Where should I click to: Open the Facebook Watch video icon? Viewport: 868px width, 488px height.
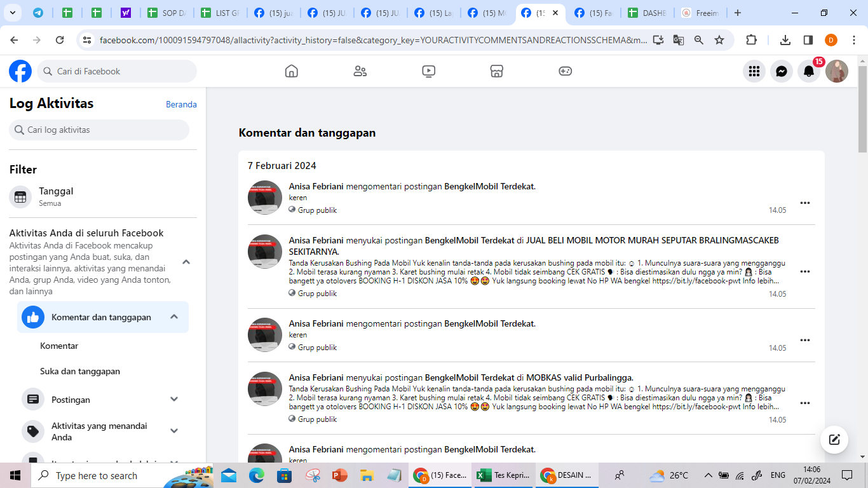click(429, 71)
